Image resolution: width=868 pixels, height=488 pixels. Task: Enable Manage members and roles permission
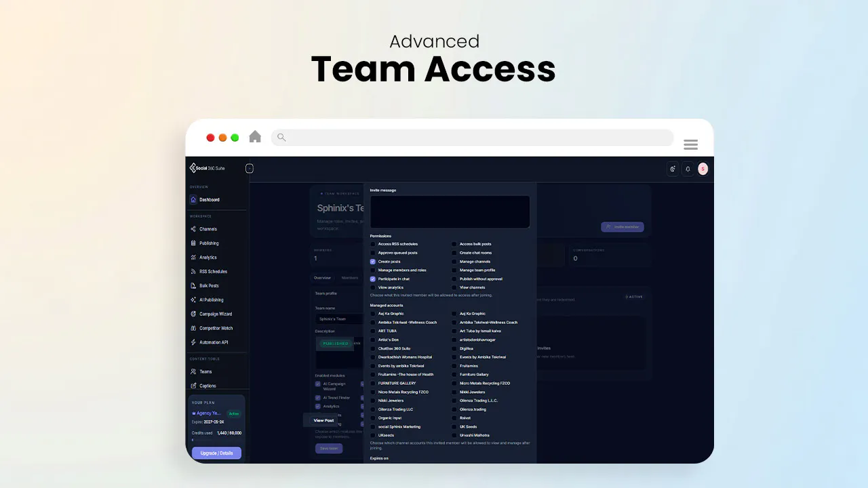(373, 270)
